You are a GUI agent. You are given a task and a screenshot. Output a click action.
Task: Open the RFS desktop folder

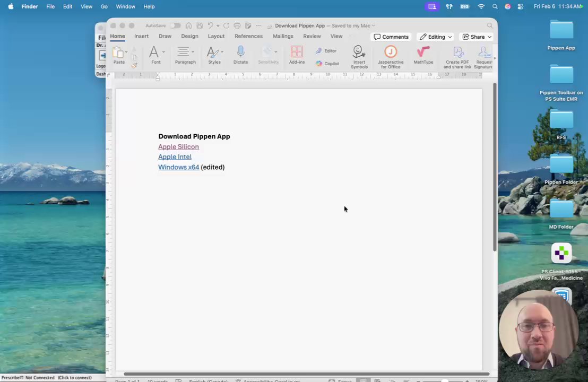pyautogui.click(x=561, y=125)
